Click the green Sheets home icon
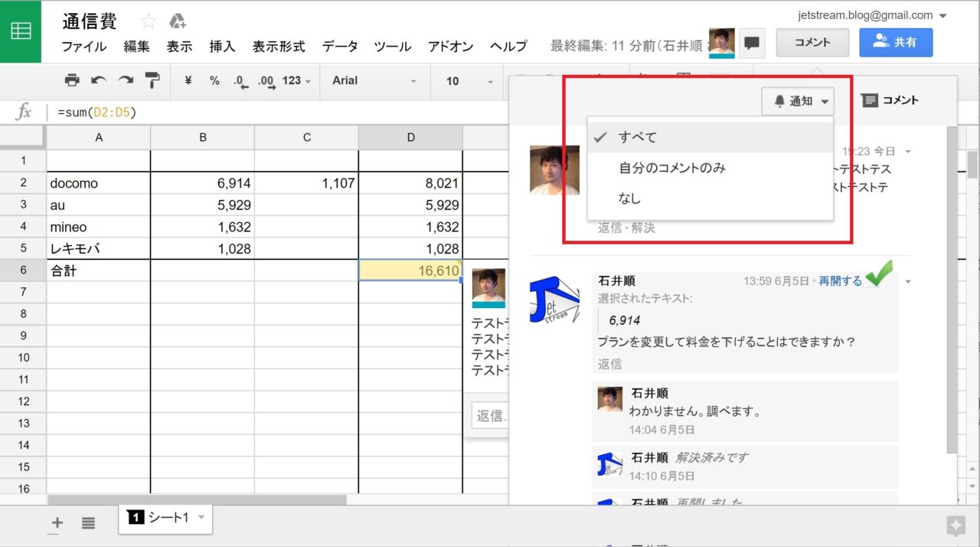Viewport: 980px width, 547px height. tap(21, 31)
